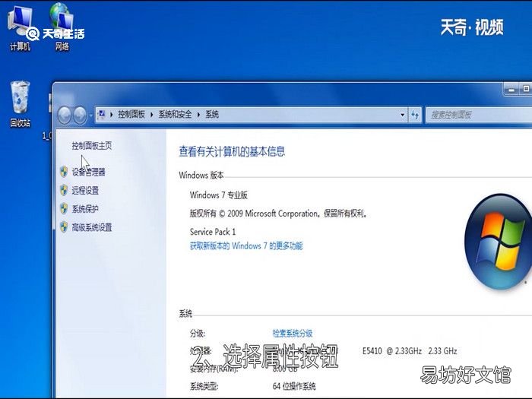
Task: Click the processor value E5410 @ 2.33GHz
Action: 392,351
